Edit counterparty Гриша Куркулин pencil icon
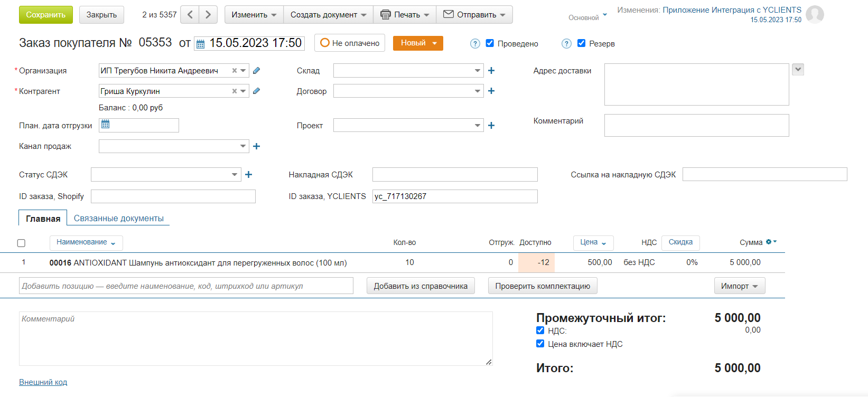868x397 pixels. tap(257, 91)
